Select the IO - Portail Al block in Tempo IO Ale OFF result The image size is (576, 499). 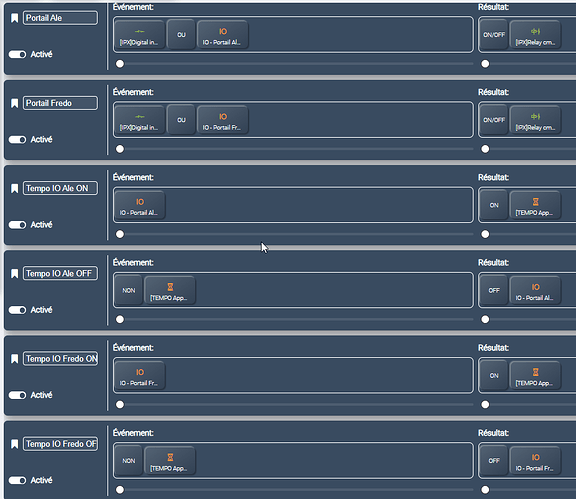point(535,291)
